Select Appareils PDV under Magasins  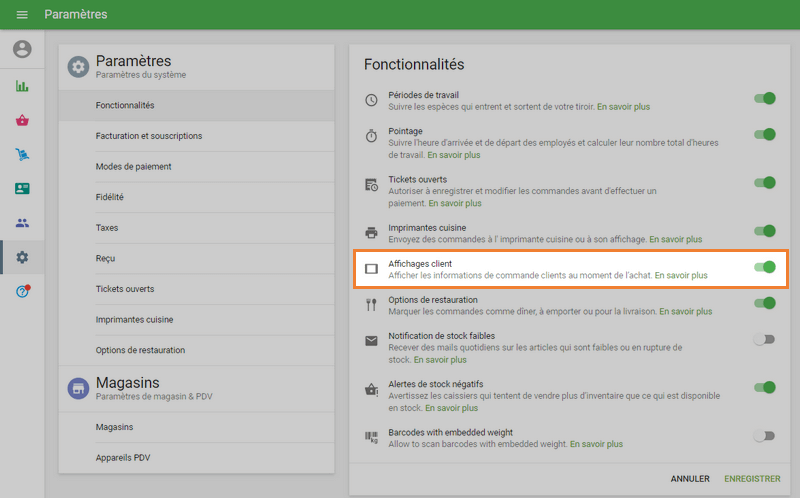123,458
